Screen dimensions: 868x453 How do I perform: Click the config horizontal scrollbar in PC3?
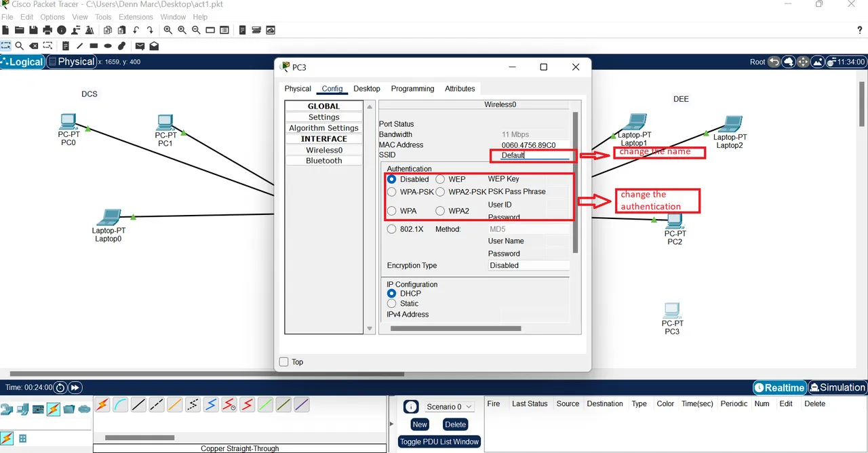[x=456, y=329]
